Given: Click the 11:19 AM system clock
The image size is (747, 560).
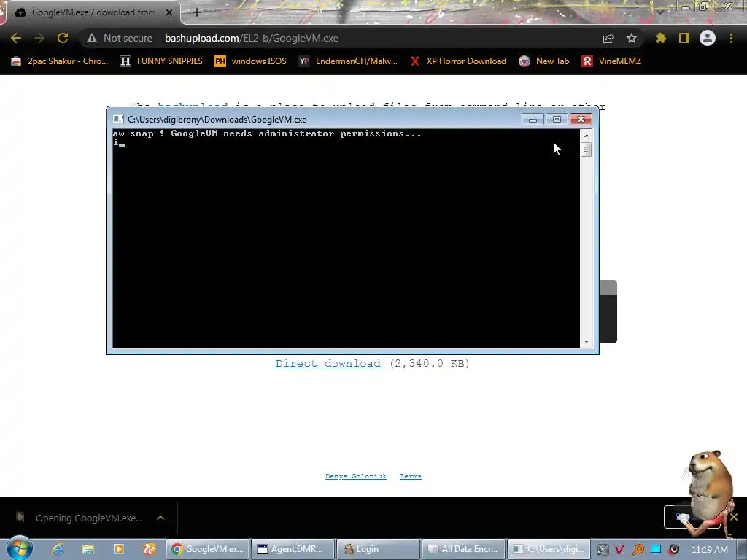Looking at the screenshot, I should coord(709,550).
